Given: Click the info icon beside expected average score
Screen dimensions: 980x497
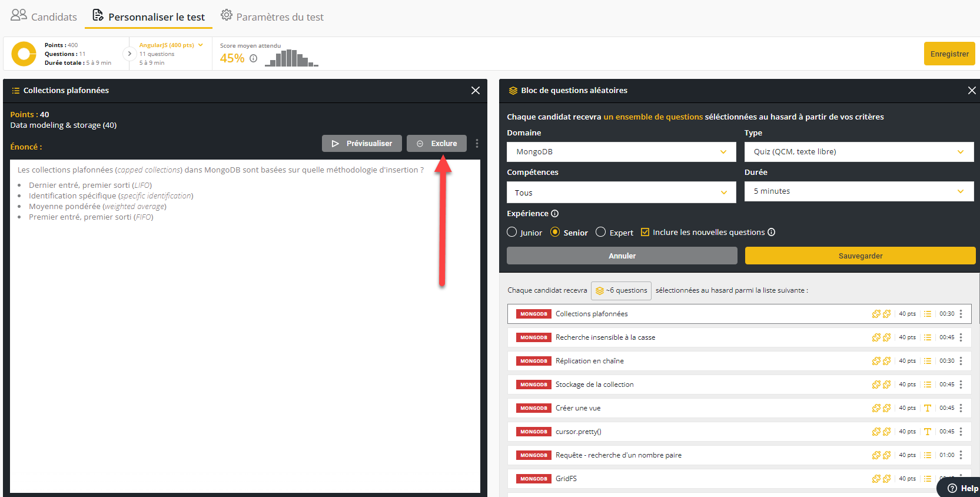Looking at the screenshot, I should [253, 58].
